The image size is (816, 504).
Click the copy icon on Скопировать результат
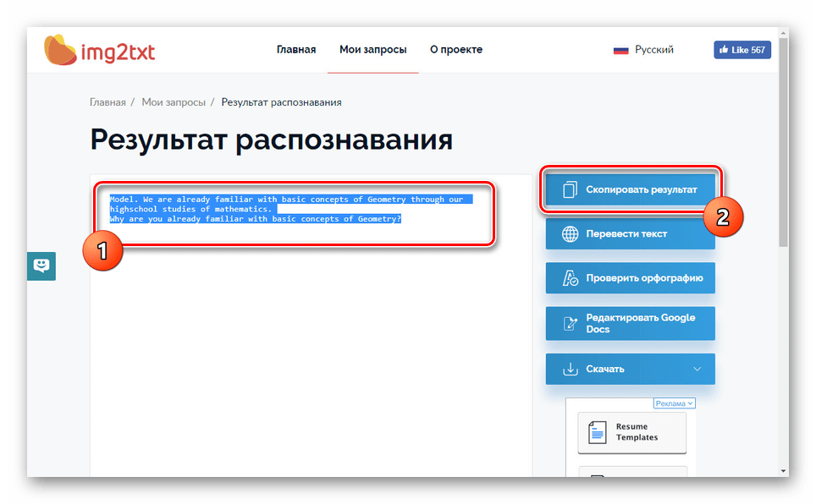tap(570, 189)
